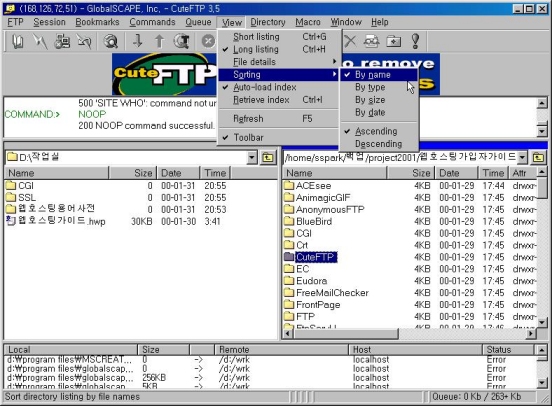Sort local pane by Name column header
Viewport: 552px width, 406px height.
tap(56, 173)
